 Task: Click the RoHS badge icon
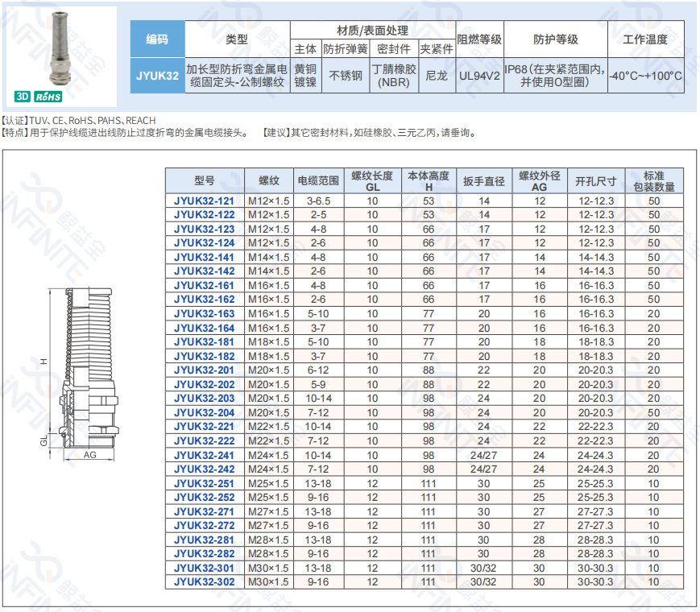[x=48, y=97]
